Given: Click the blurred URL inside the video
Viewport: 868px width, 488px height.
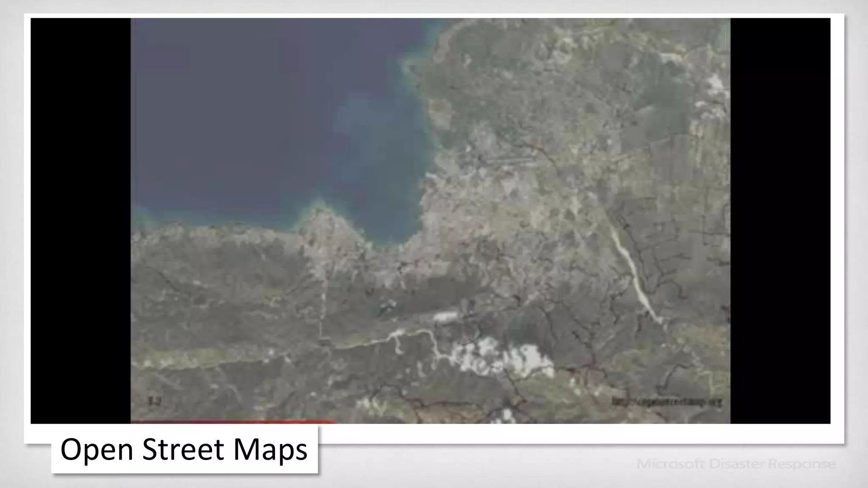Looking at the screenshot, I should (x=666, y=402).
